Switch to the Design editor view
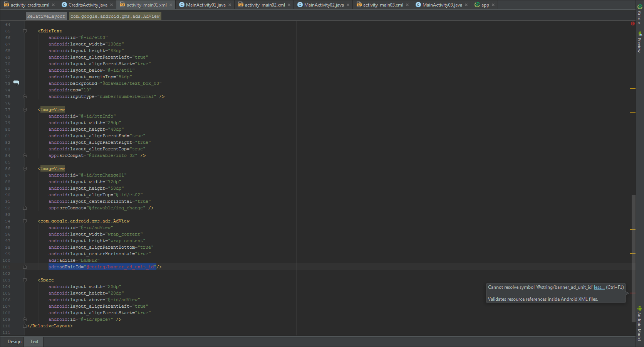Viewport: 644px width, 347px height. (x=15, y=342)
